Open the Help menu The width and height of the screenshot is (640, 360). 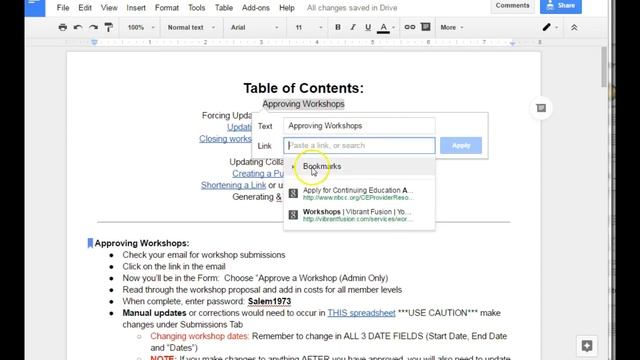click(287, 8)
